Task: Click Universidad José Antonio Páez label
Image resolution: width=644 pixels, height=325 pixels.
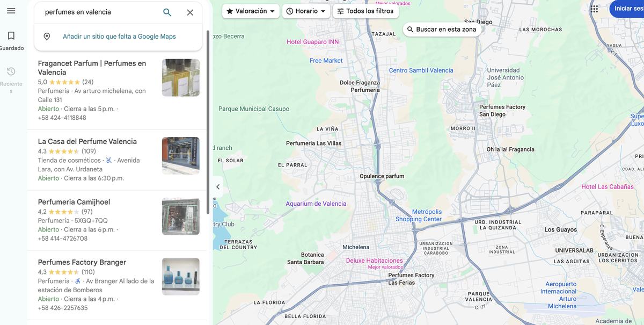Action: [x=506, y=77]
